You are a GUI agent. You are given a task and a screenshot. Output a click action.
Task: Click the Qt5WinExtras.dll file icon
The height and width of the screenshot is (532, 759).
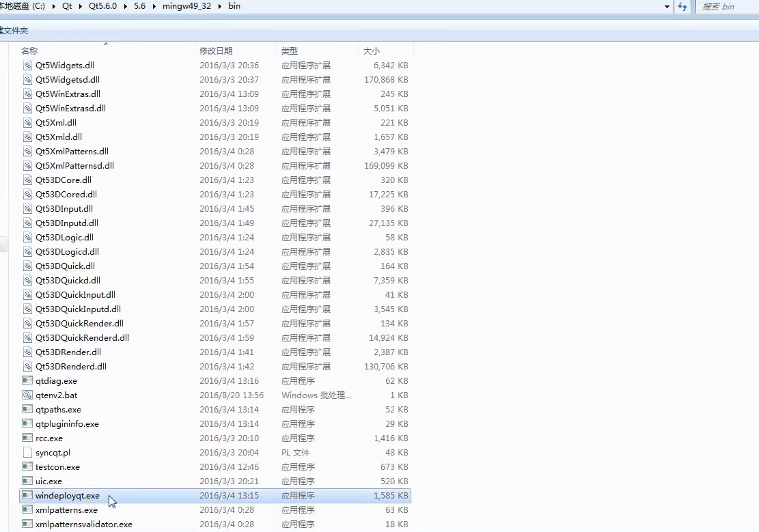(27, 94)
